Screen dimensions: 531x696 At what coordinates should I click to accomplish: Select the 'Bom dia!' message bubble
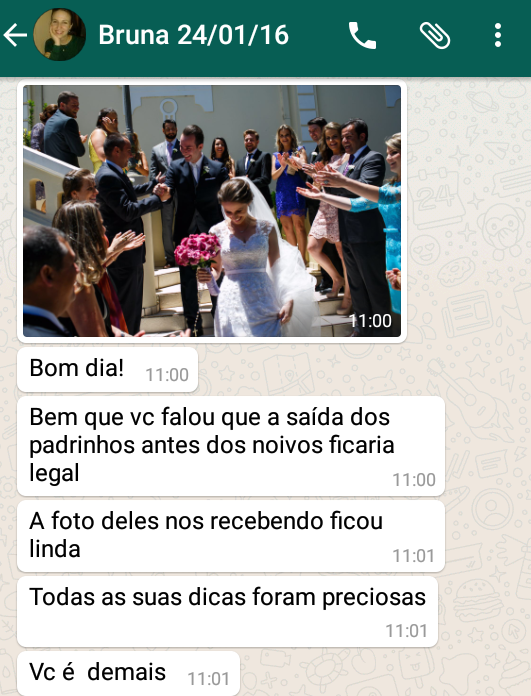coord(107,370)
